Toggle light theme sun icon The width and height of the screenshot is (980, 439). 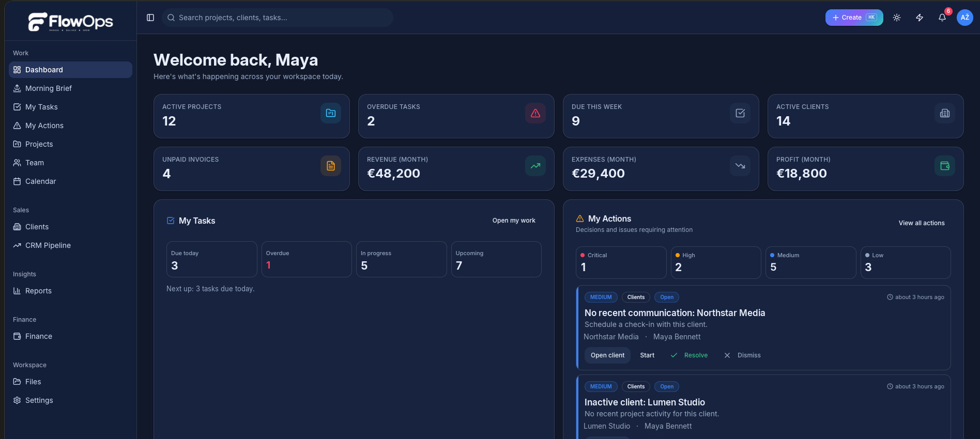click(x=897, y=18)
